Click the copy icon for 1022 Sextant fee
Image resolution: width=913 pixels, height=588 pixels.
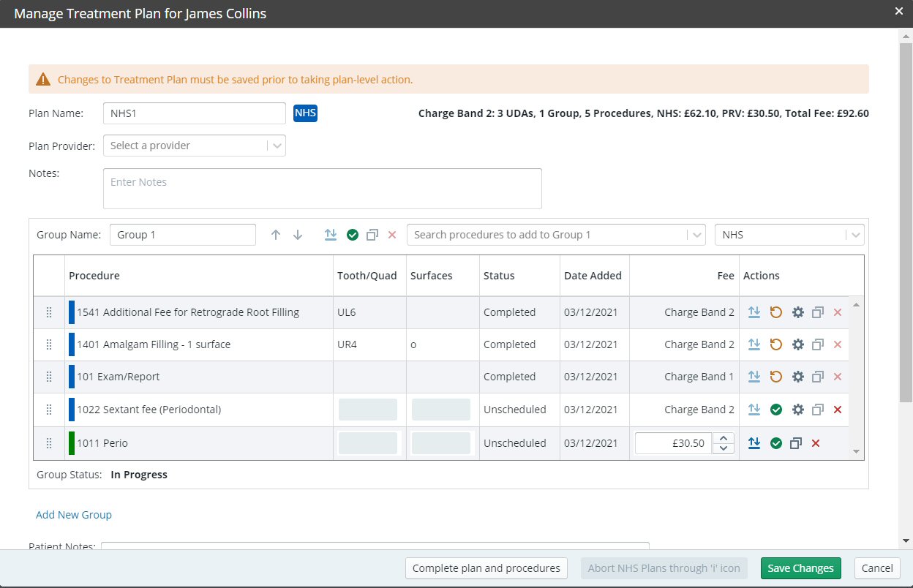pos(818,410)
